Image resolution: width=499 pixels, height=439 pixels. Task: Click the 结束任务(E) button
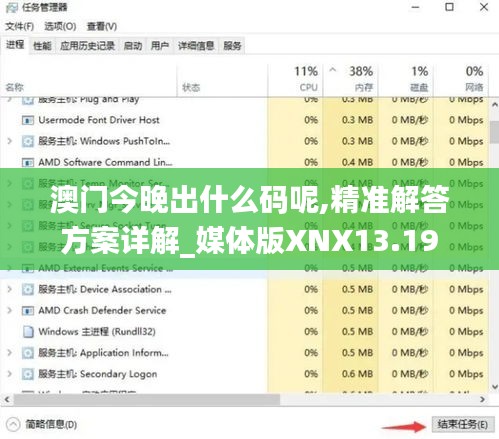[x=463, y=424]
